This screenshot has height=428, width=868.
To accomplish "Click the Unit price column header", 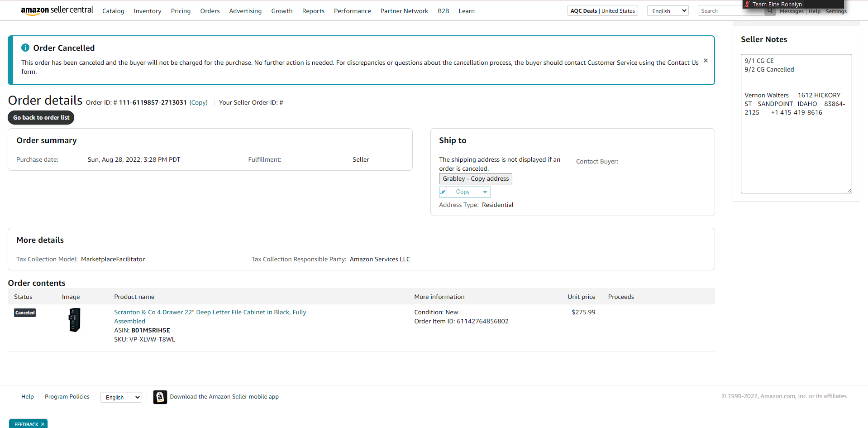I will [582, 297].
